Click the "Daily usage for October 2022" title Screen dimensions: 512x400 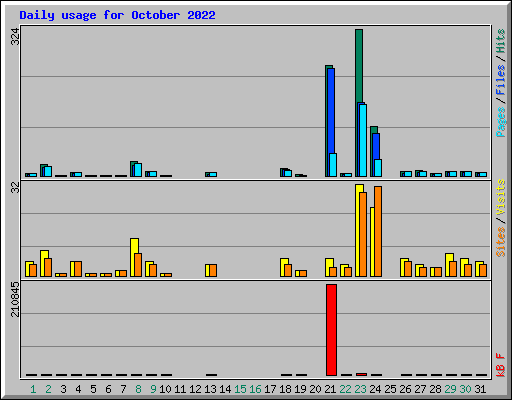117,15
